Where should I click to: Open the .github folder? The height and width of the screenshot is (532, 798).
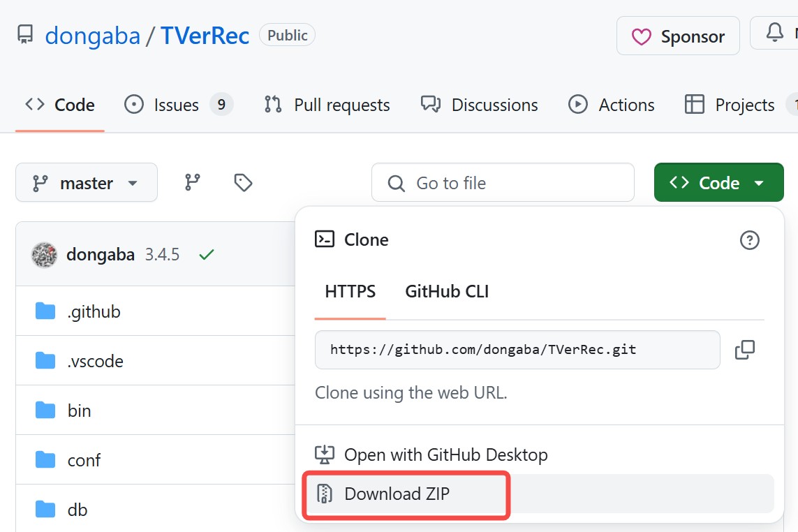94,311
